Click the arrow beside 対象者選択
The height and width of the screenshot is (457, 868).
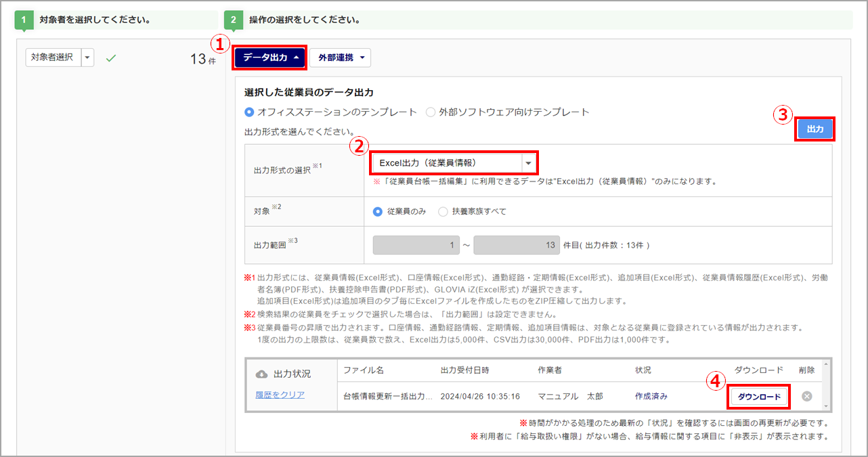[x=88, y=58]
